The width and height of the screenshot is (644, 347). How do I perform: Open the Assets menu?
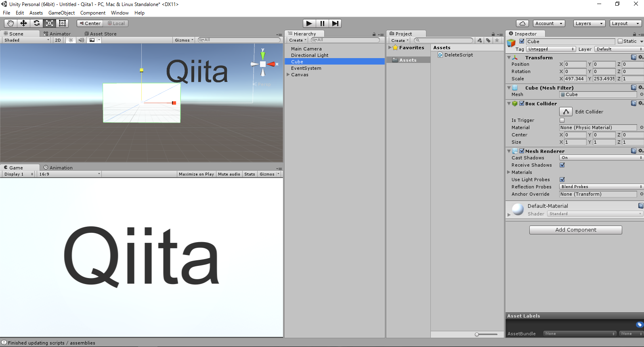(36, 13)
